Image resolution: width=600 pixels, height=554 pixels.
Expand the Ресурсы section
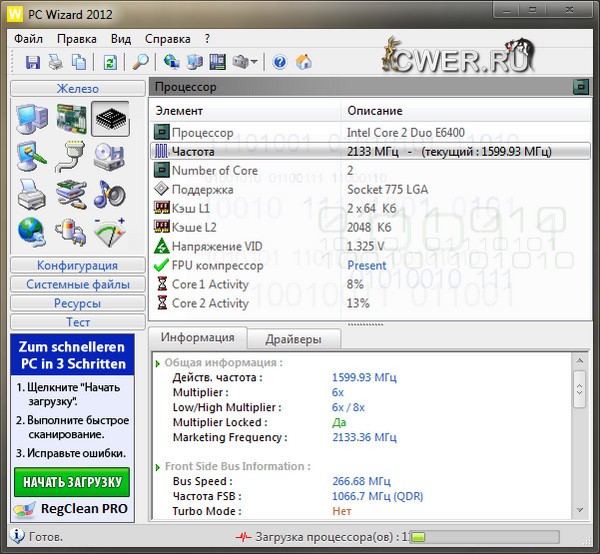point(77,304)
